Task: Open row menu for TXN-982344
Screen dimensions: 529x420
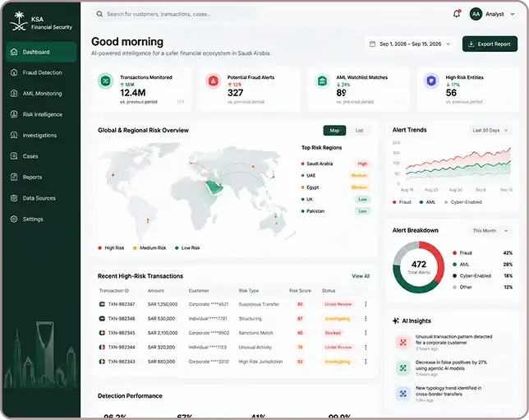Action: (366, 347)
